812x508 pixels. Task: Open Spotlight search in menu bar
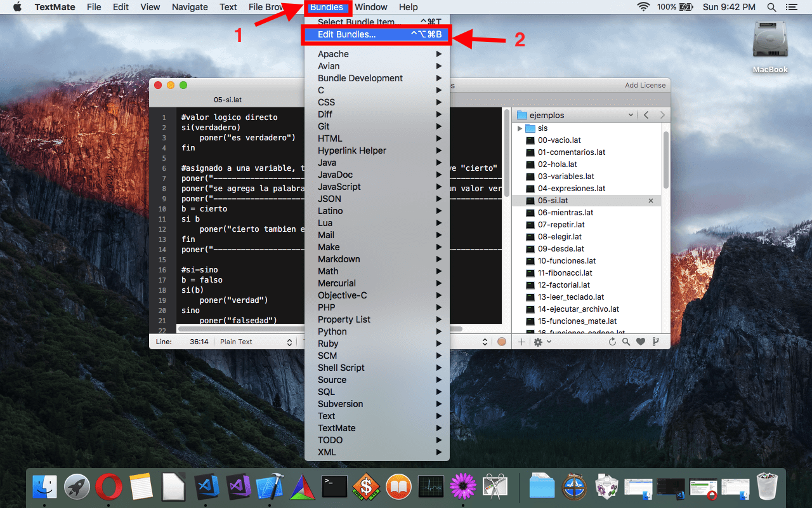pos(771,7)
